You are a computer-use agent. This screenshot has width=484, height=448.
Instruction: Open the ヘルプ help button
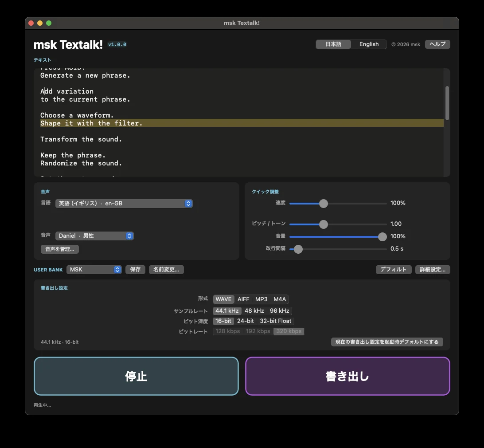pyautogui.click(x=437, y=44)
